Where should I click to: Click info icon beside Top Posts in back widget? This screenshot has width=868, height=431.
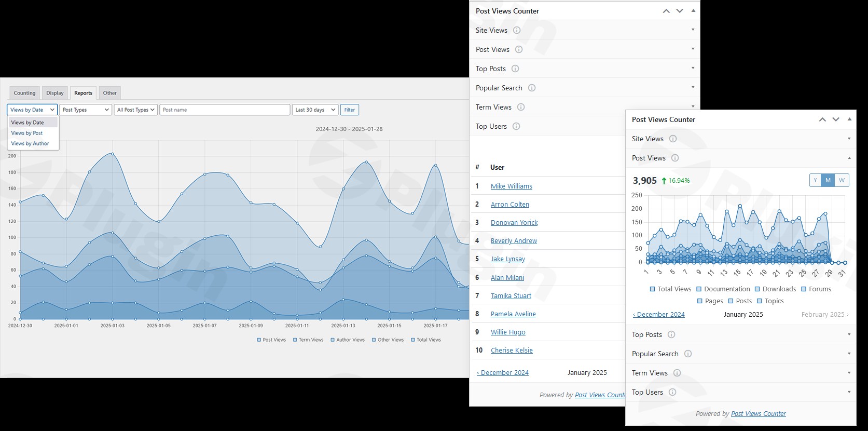[x=515, y=69]
